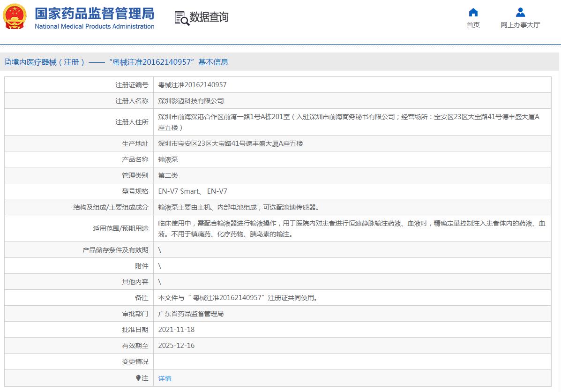
Task: Select management class 第二类
Action: [x=168, y=175]
